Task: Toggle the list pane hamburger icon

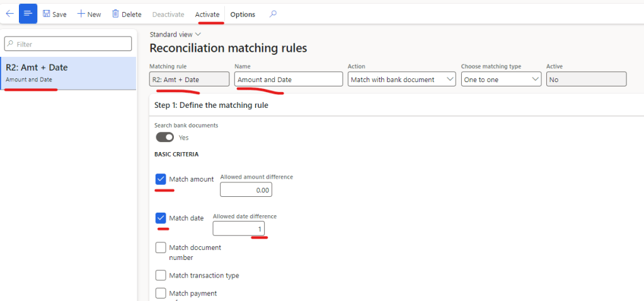Action: point(28,14)
